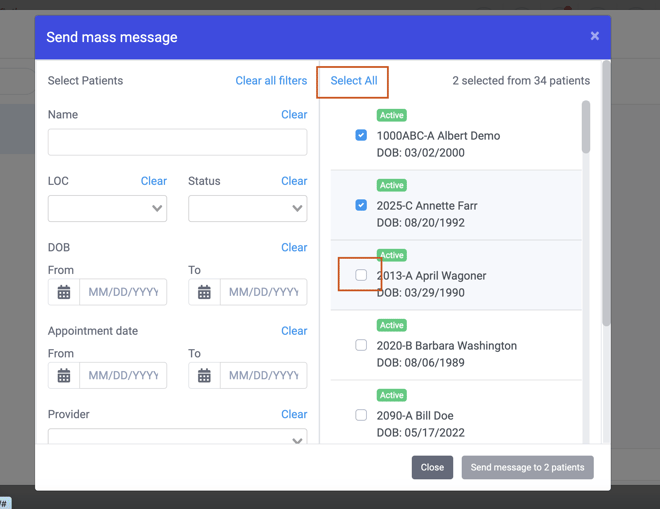Open the Status dropdown
This screenshot has width=660, height=509.
248,208
